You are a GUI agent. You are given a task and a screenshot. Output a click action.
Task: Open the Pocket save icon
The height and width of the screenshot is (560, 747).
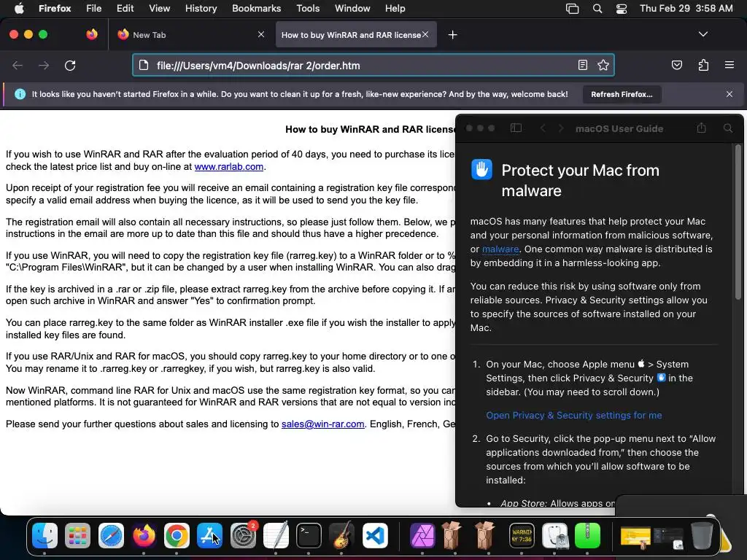click(x=677, y=65)
